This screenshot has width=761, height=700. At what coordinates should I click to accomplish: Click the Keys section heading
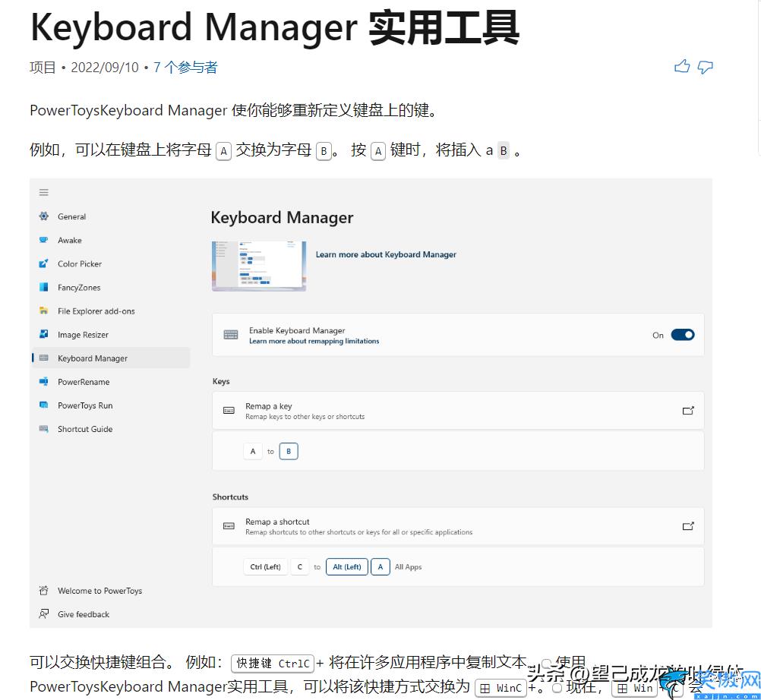pyautogui.click(x=221, y=381)
